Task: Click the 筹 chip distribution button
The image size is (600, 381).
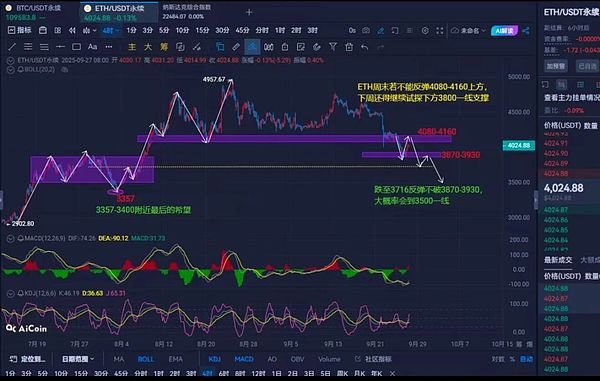Action: click(x=164, y=47)
